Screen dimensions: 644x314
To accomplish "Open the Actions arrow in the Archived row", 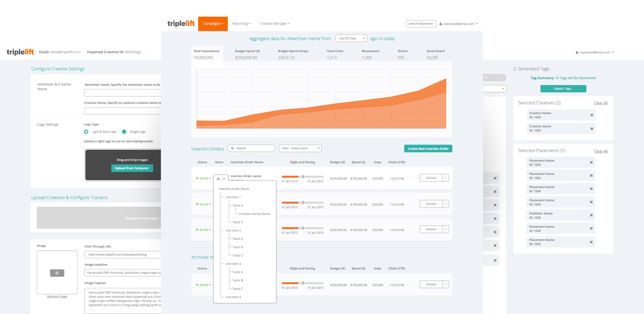I will tap(445, 284).
